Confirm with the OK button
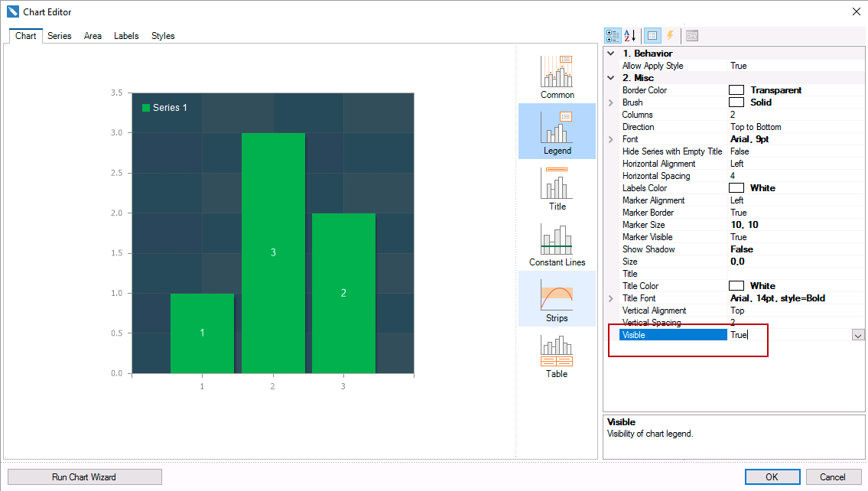 (772, 477)
